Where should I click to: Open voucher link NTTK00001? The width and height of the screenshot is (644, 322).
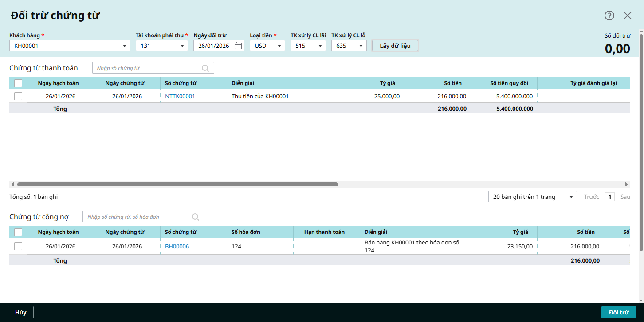180,96
